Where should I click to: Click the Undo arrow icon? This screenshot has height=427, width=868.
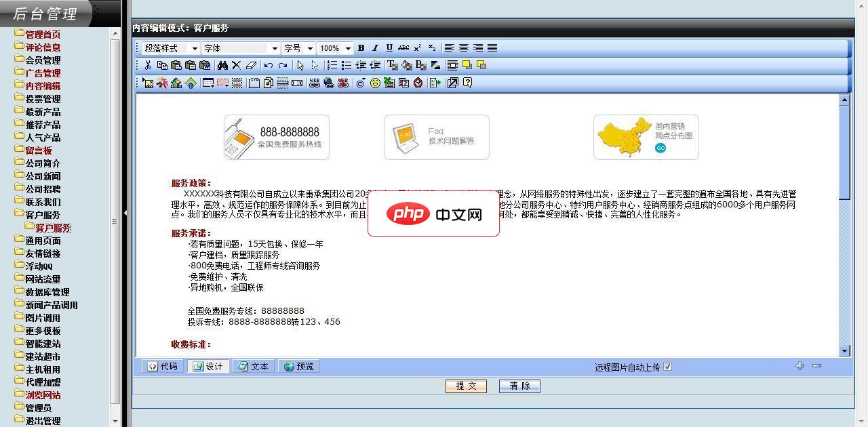tap(269, 65)
